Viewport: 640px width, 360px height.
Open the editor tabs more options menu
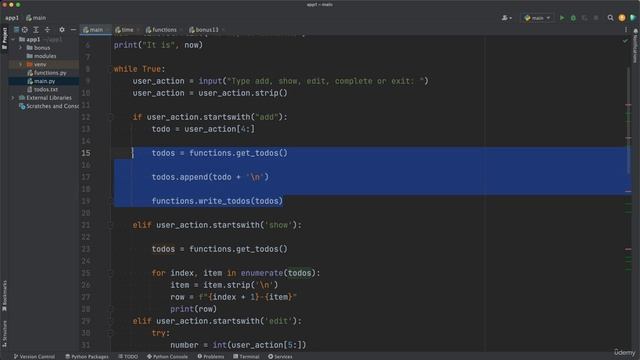click(626, 30)
